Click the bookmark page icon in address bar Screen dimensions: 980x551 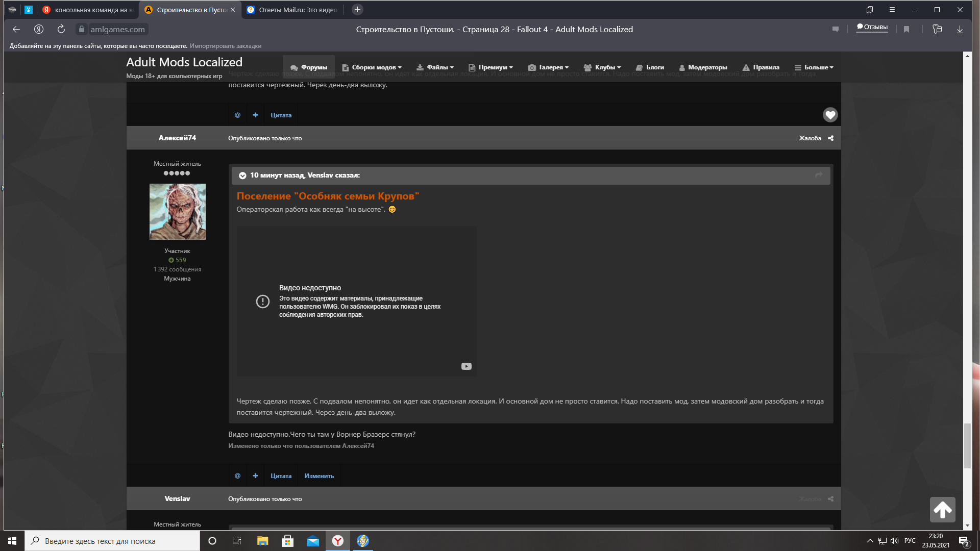pos(906,29)
